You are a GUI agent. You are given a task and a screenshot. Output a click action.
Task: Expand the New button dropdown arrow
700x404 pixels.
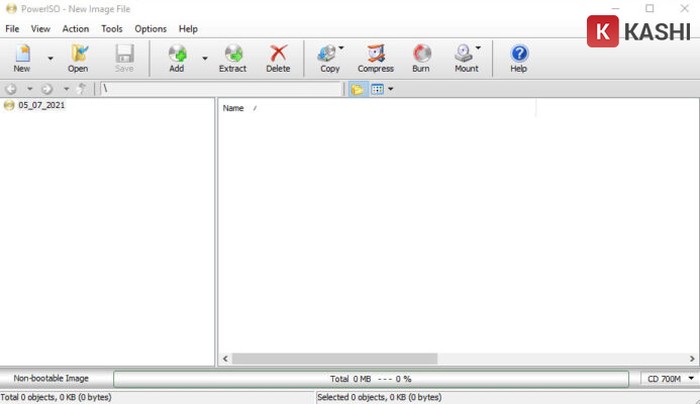pyautogui.click(x=50, y=59)
